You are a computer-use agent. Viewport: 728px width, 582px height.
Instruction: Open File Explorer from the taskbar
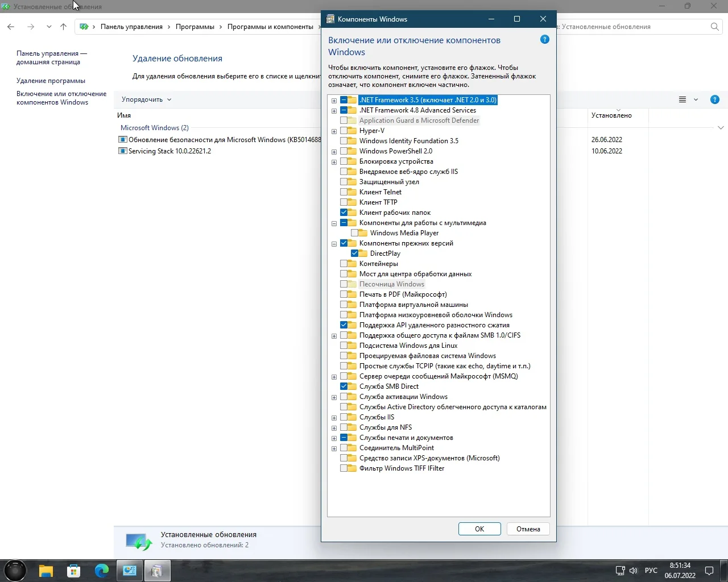pyautogui.click(x=45, y=571)
